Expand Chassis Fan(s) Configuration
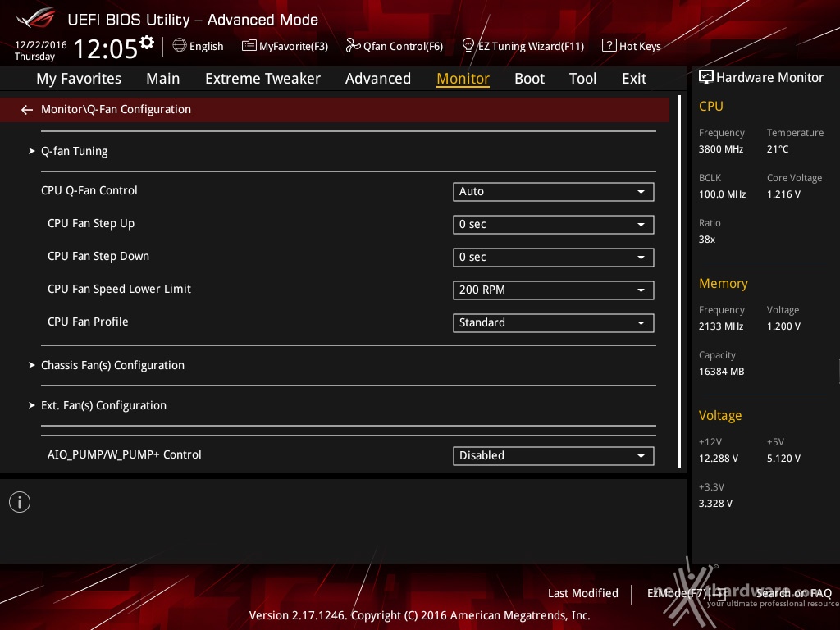 pyautogui.click(x=112, y=365)
